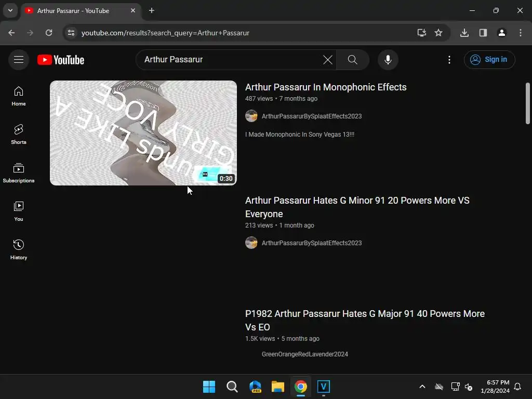This screenshot has width=532, height=399.
Task: Open Chrome three-dot menu
Action: tap(521, 33)
